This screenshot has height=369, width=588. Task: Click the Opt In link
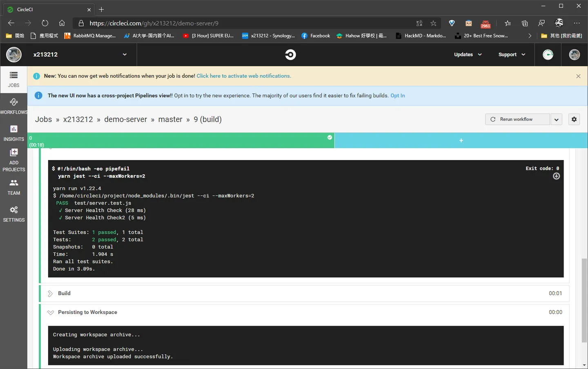[x=398, y=96]
